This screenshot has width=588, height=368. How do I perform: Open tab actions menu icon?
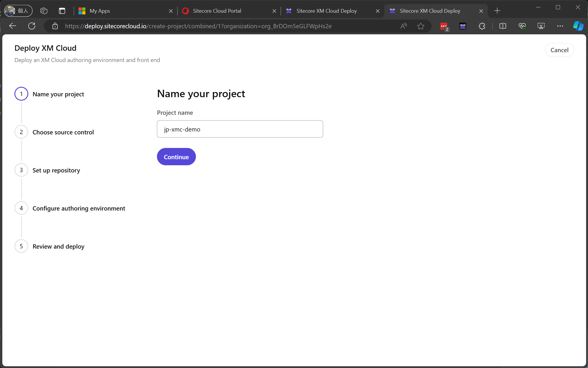coord(62,11)
